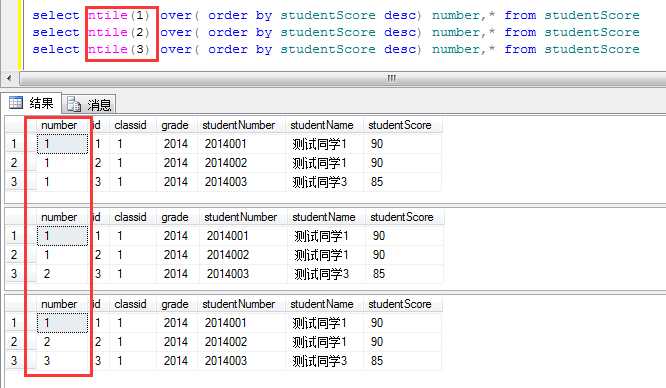The height and width of the screenshot is (388, 666).
Task: Open the 消息 messages tab
Action: click(x=89, y=105)
